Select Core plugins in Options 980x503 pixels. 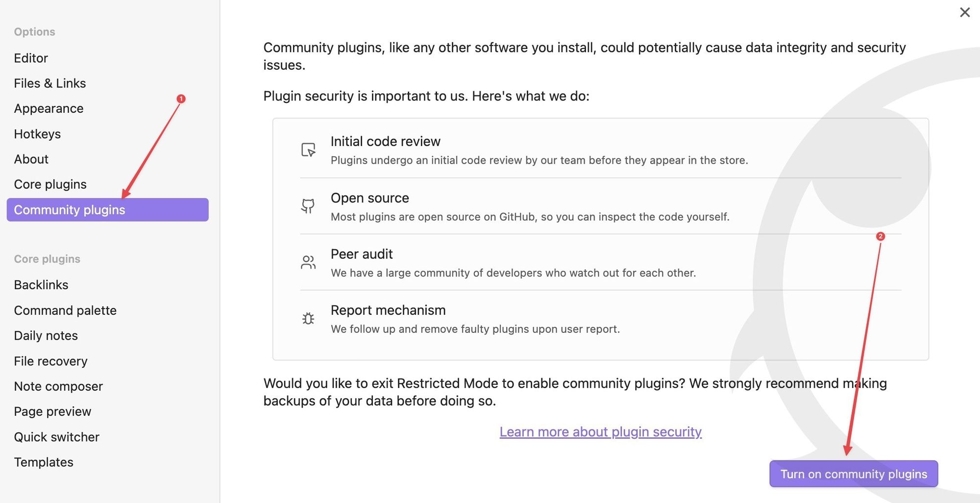click(x=50, y=184)
